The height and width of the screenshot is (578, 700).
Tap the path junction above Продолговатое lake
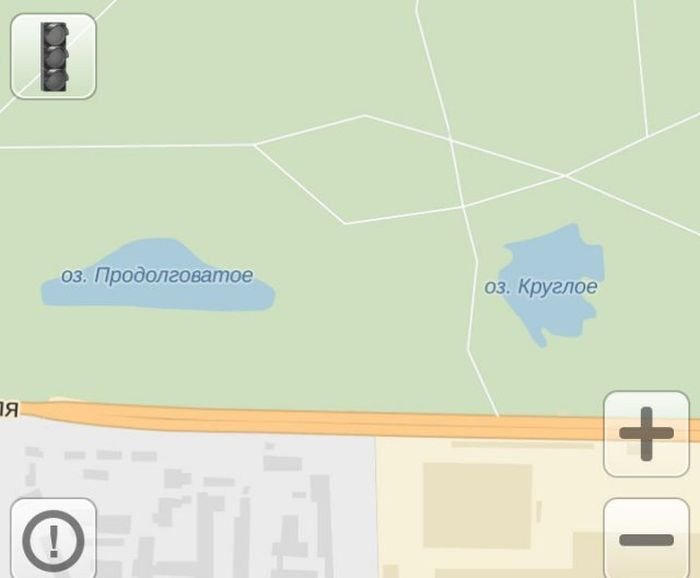tap(255, 145)
